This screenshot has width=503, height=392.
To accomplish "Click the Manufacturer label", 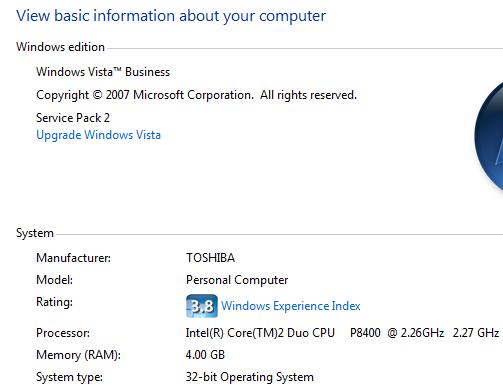I will (73, 258).
